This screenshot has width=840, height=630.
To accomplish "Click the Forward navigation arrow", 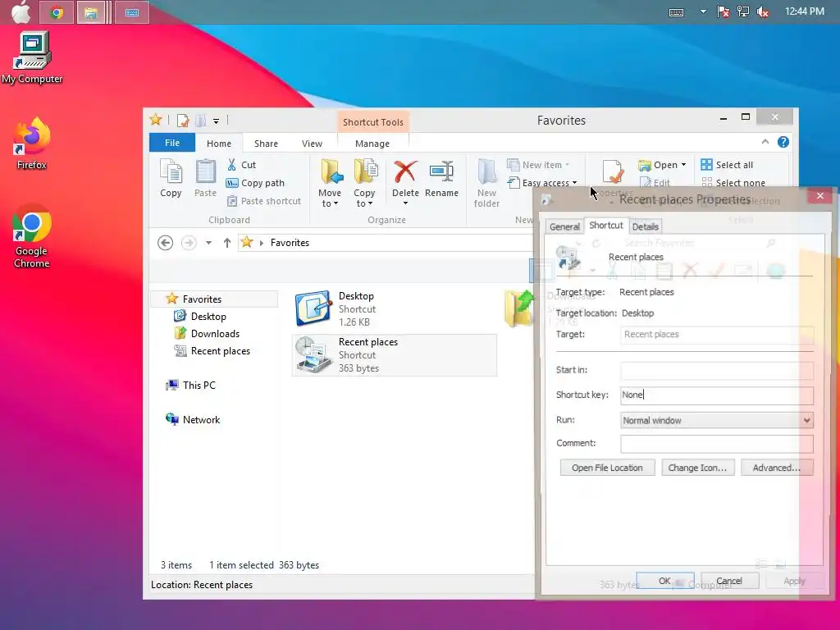I will coord(189,243).
